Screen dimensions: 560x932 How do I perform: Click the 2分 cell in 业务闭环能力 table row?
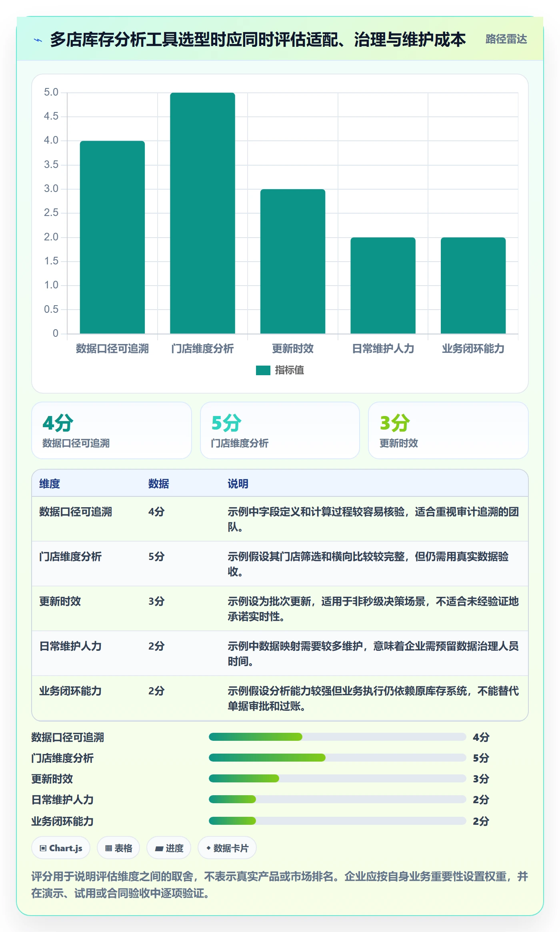coord(156,691)
